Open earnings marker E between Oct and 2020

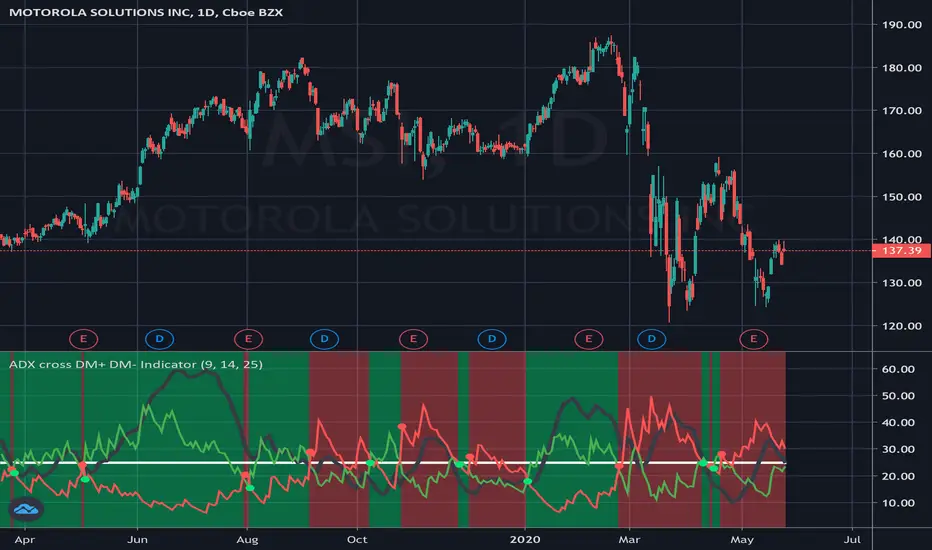(x=413, y=339)
